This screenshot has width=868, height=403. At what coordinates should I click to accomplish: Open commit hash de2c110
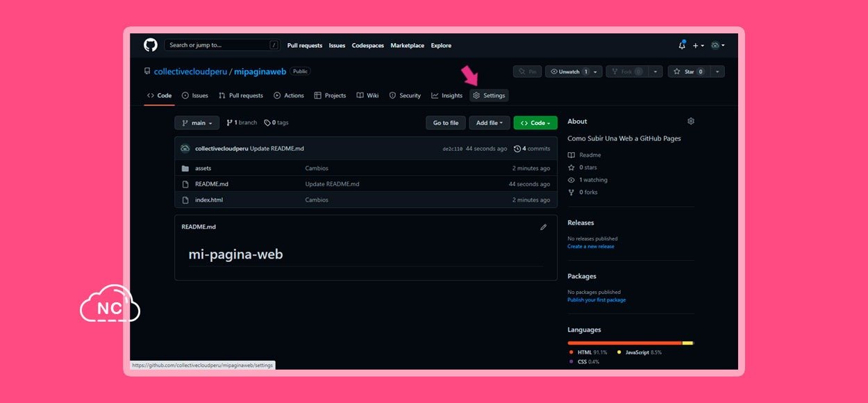pos(452,149)
